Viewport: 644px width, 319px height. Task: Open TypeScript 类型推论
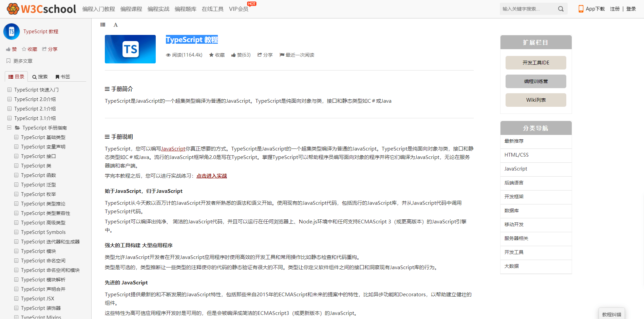coord(43,204)
